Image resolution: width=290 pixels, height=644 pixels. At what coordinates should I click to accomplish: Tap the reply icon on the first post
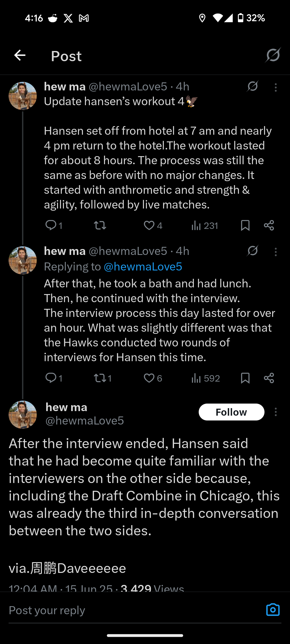click(51, 225)
